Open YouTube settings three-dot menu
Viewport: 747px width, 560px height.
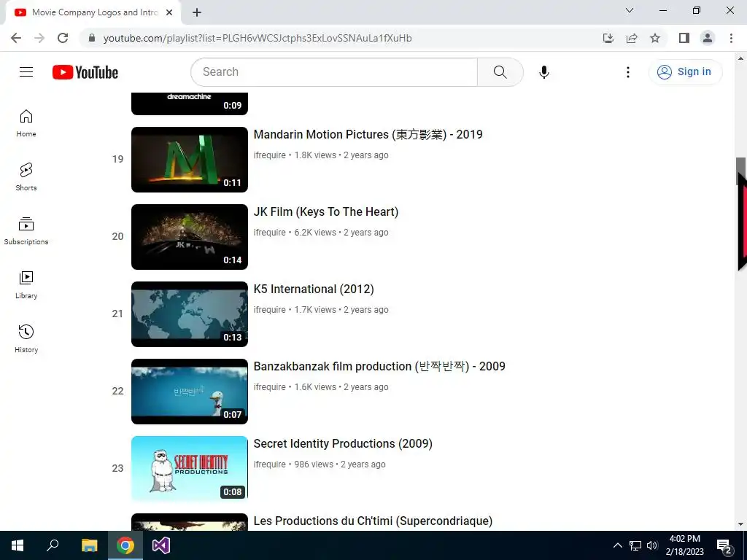pyautogui.click(x=628, y=72)
